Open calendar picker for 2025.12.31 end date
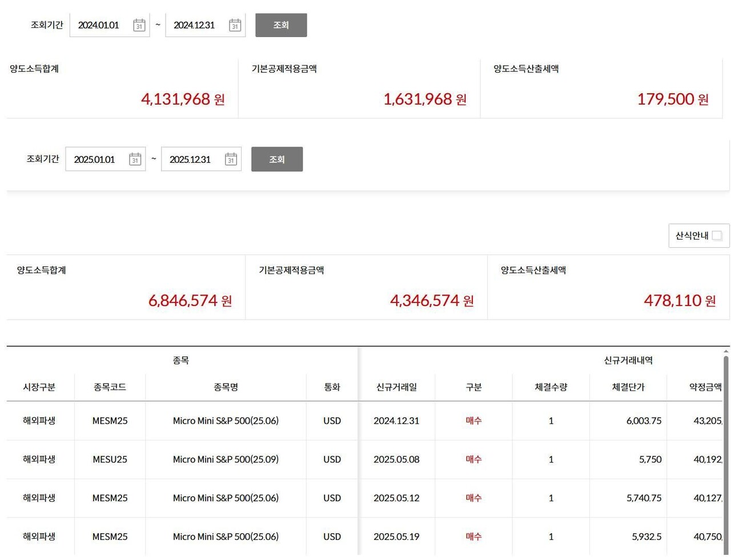The height and width of the screenshot is (560, 731). click(x=231, y=159)
